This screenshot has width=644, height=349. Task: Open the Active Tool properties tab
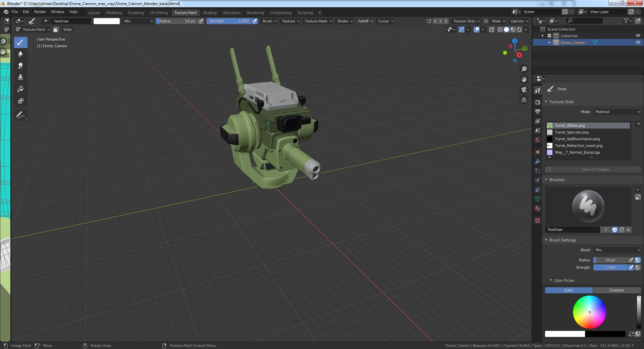[x=538, y=90]
